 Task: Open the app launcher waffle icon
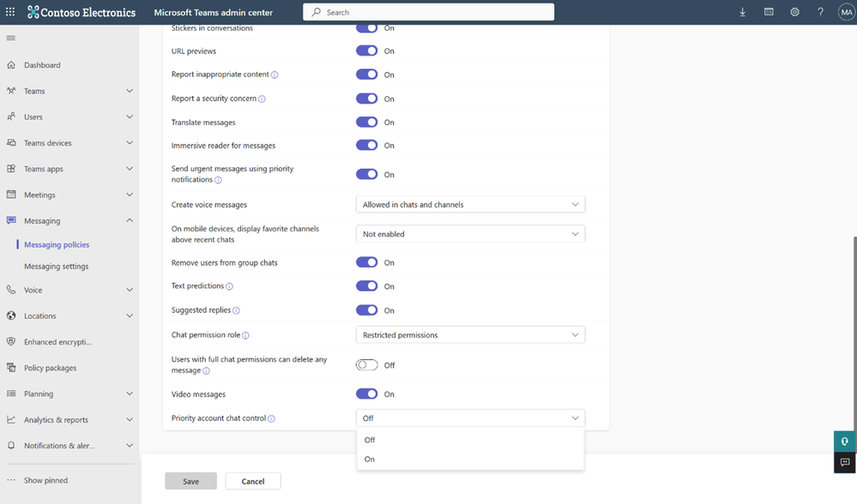10,11
